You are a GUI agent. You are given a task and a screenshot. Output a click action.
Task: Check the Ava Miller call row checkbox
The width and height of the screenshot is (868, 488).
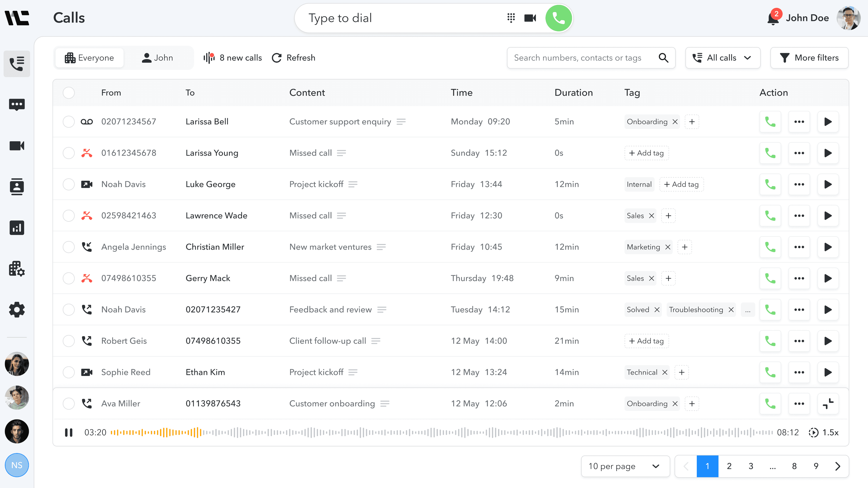(x=69, y=403)
